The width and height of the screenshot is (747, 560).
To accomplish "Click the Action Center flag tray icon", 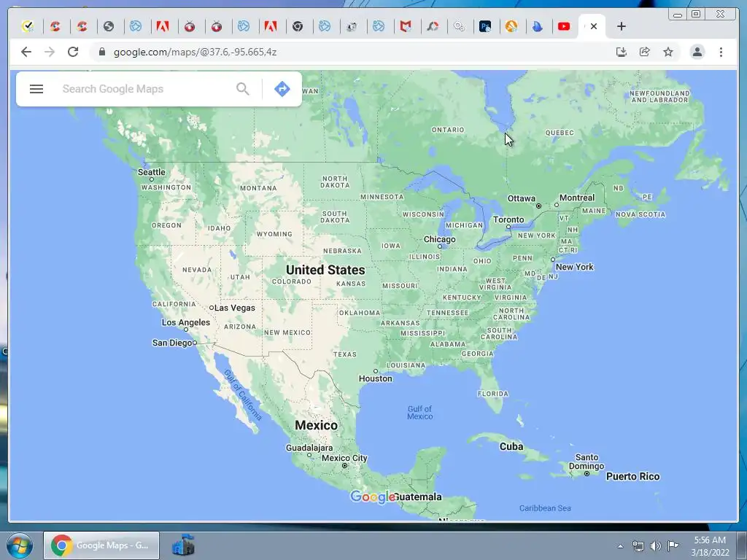I will coord(673,546).
